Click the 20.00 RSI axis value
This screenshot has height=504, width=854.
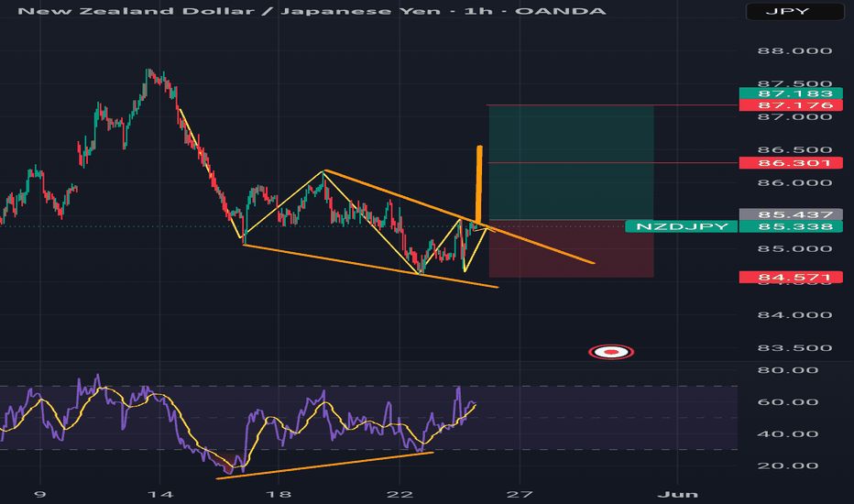click(787, 466)
